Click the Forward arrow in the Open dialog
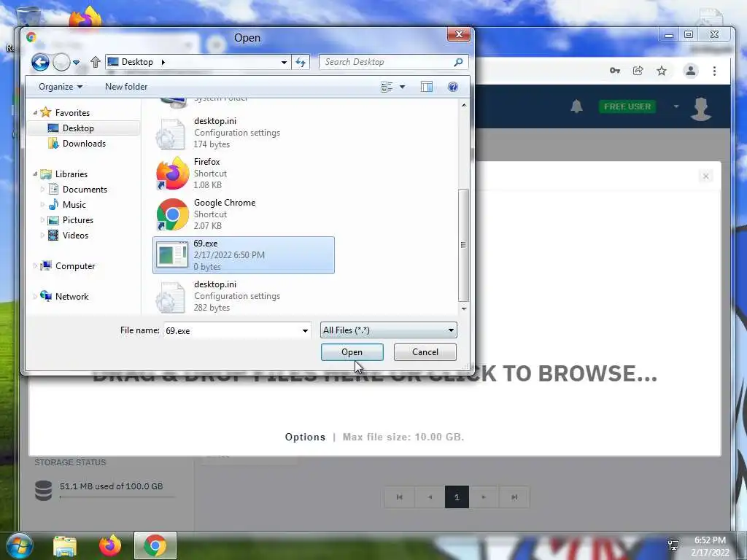Image resolution: width=747 pixels, height=560 pixels. [x=61, y=63]
